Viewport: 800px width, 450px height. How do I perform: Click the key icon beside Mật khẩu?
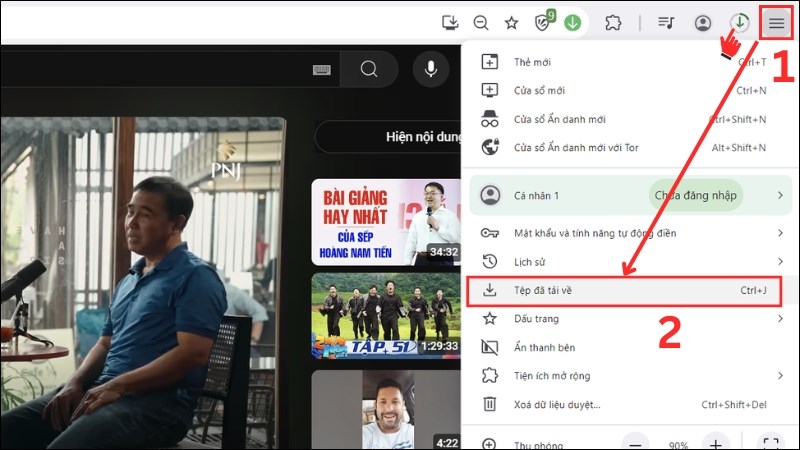[x=490, y=233]
